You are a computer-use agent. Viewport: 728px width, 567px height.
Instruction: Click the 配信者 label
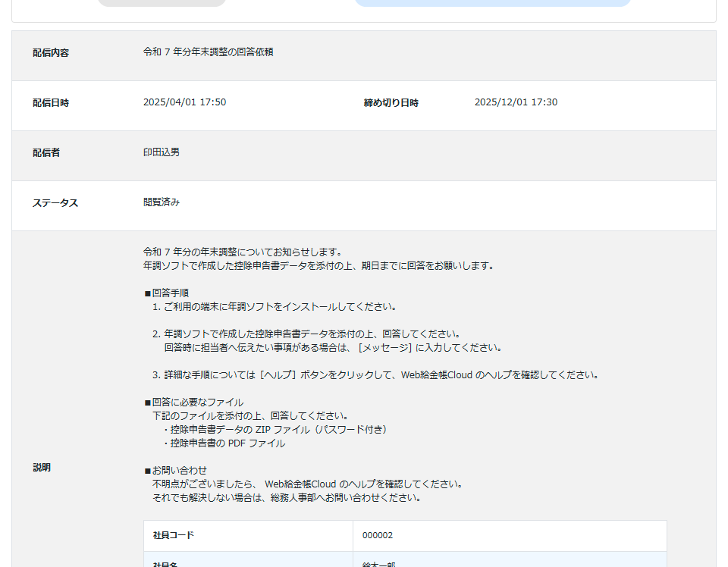coord(46,153)
